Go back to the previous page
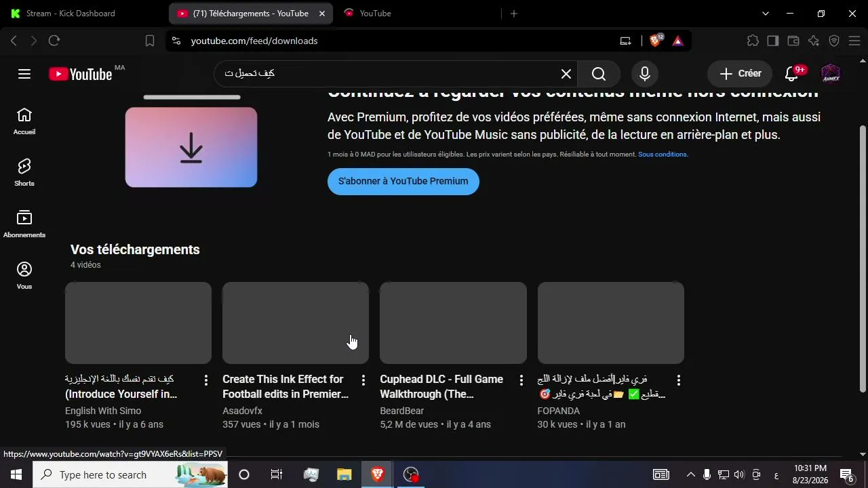Viewport: 868px width, 488px height. click(x=14, y=41)
